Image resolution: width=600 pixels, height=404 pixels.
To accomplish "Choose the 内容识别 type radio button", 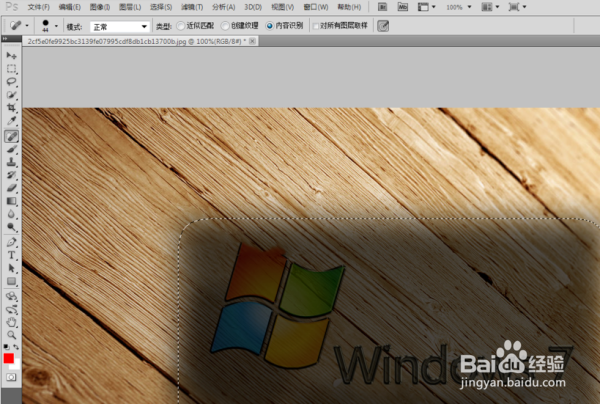I will point(270,26).
